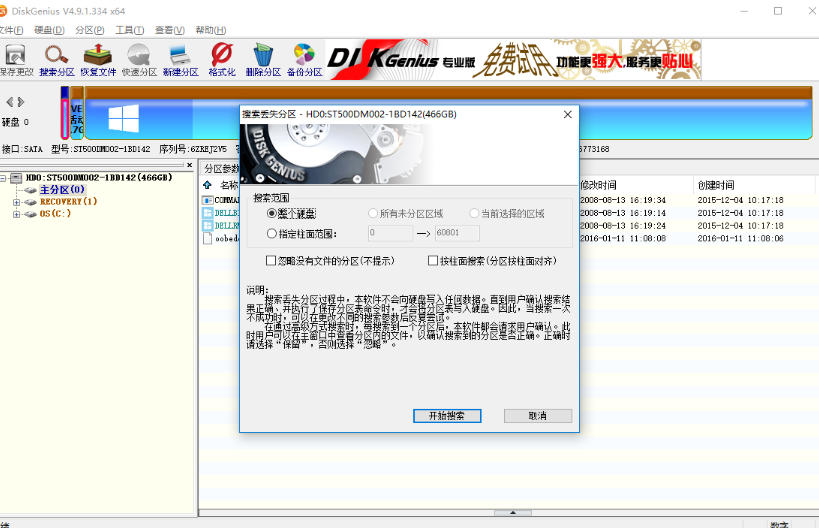This screenshot has width=819, height=528.
Task: Click the Backup Partition (备份分区) icon
Action: coord(304,60)
